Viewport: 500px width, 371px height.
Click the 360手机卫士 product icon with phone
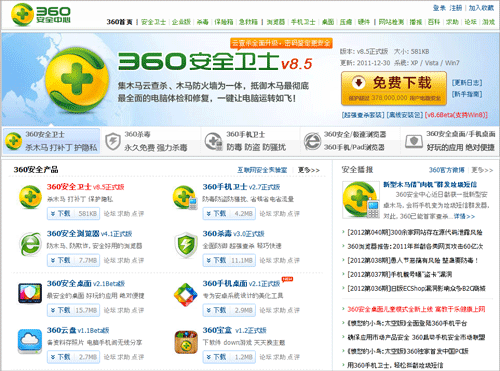185,198
